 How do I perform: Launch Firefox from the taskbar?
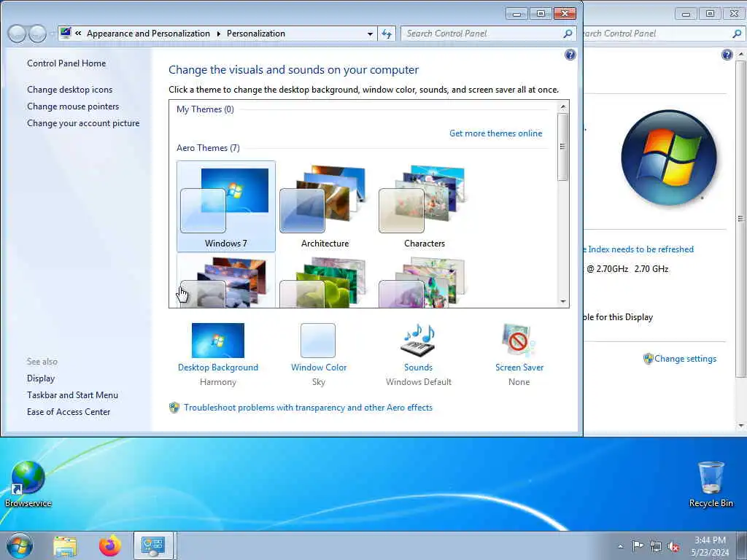pyautogui.click(x=110, y=546)
